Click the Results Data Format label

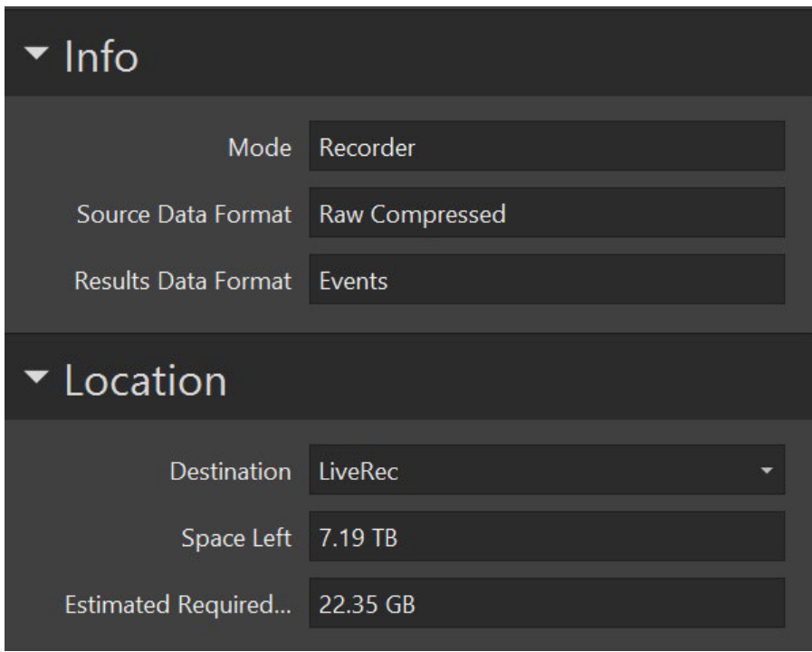[184, 281]
